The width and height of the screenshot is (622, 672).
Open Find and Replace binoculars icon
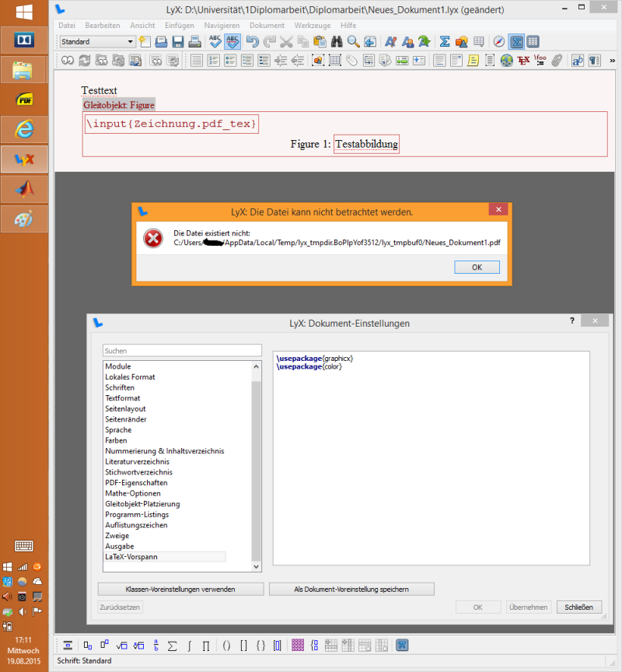pos(337,41)
